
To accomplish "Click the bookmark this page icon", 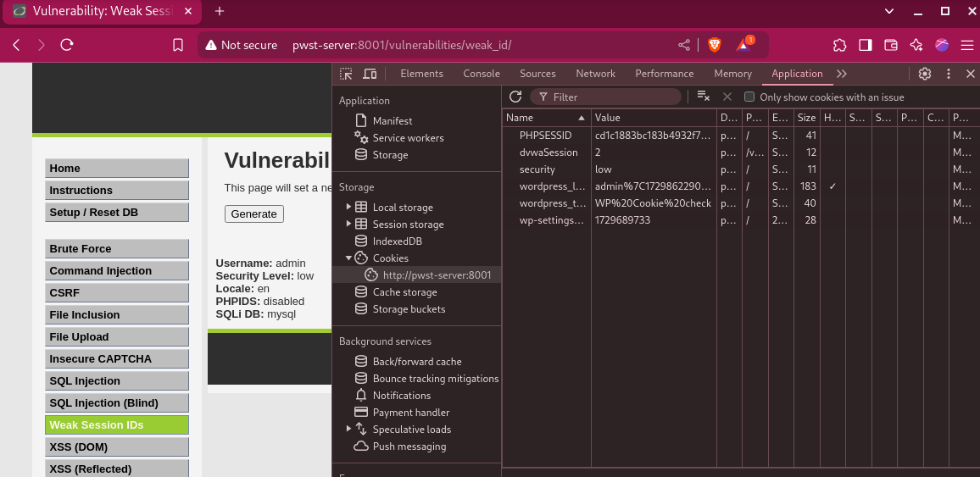I will click(178, 45).
